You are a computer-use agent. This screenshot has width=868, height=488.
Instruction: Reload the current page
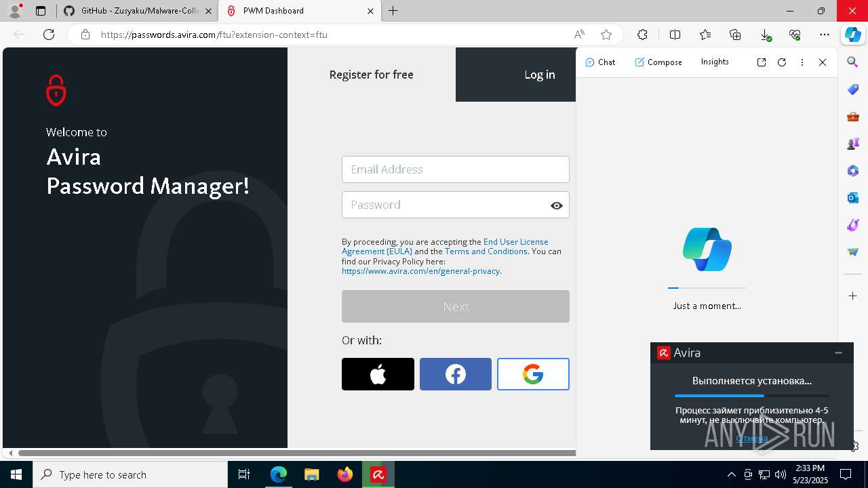pos(49,35)
